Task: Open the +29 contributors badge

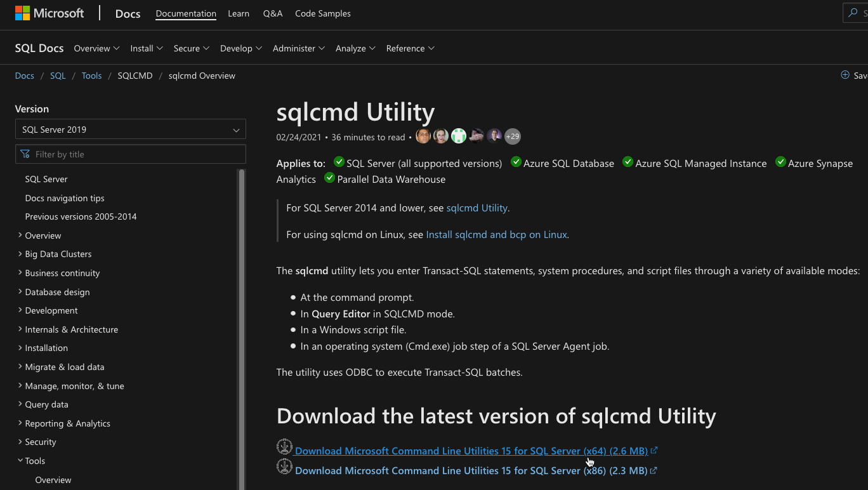Action: point(513,136)
